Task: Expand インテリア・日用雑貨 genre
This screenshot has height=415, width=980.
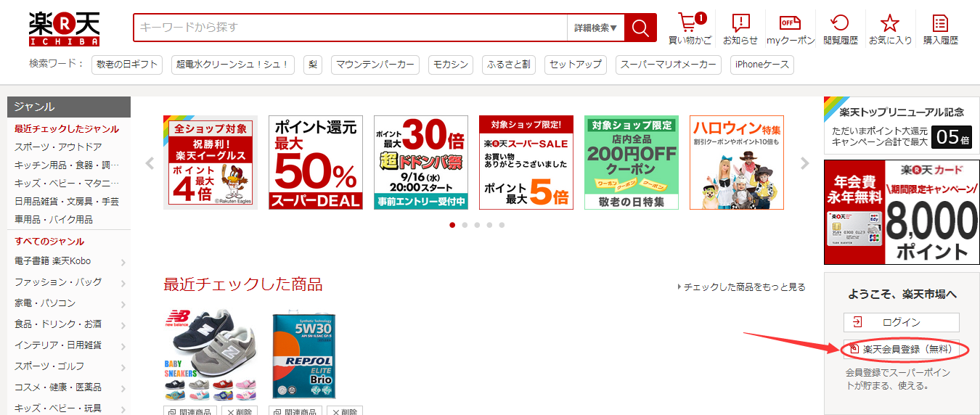Action: 69,345
